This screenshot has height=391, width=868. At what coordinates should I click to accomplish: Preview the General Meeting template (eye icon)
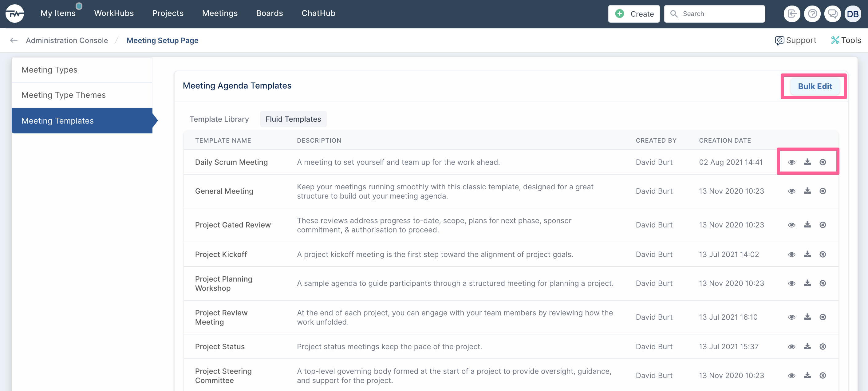(x=791, y=191)
